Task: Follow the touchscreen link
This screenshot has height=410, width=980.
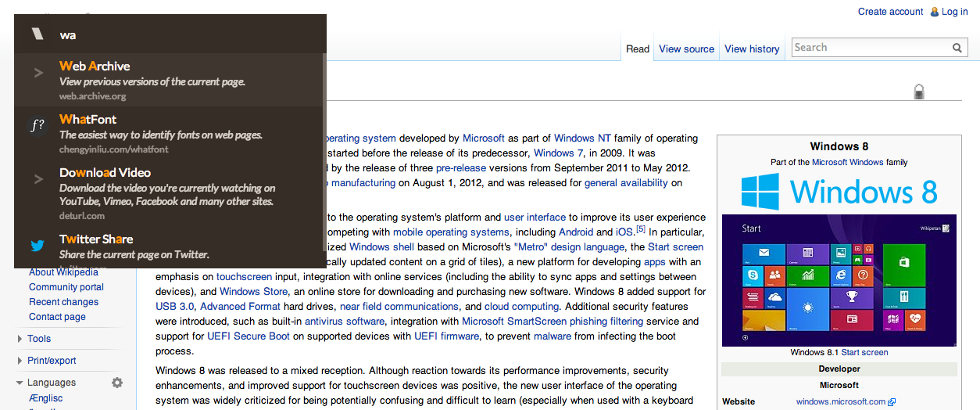Action: (x=244, y=277)
